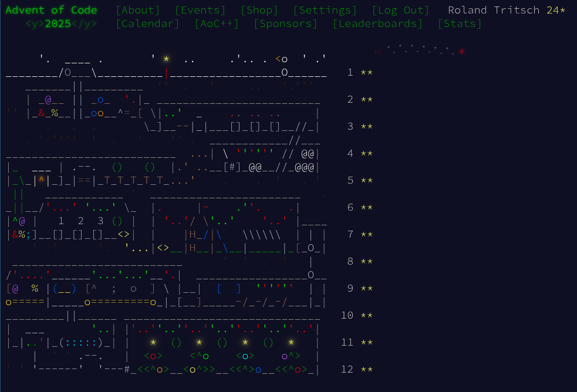The height and width of the screenshot is (392, 577).
Task: Click the orange <o symbol in top row
Action: (282, 59)
